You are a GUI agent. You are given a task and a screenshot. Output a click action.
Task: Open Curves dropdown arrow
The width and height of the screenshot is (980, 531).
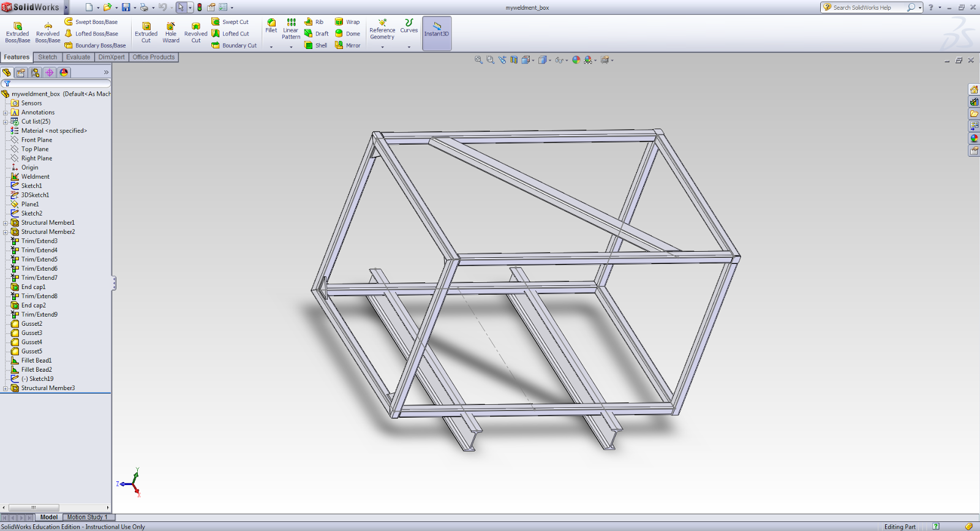pos(409,47)
